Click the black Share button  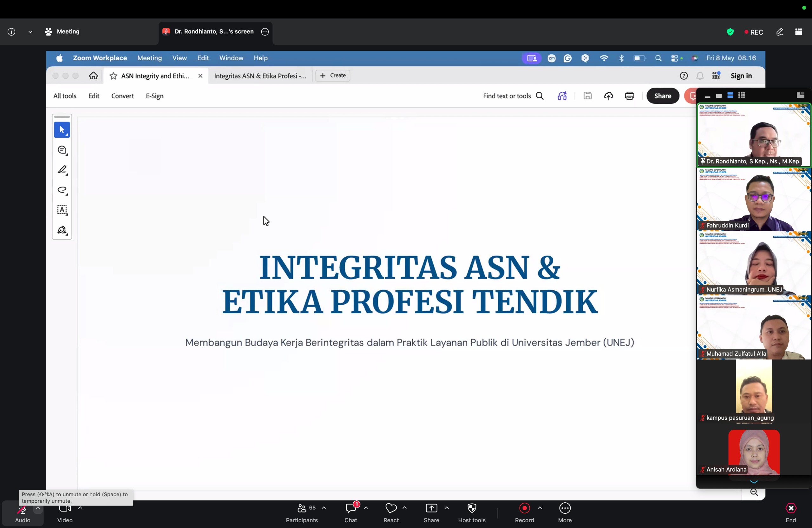663,96
